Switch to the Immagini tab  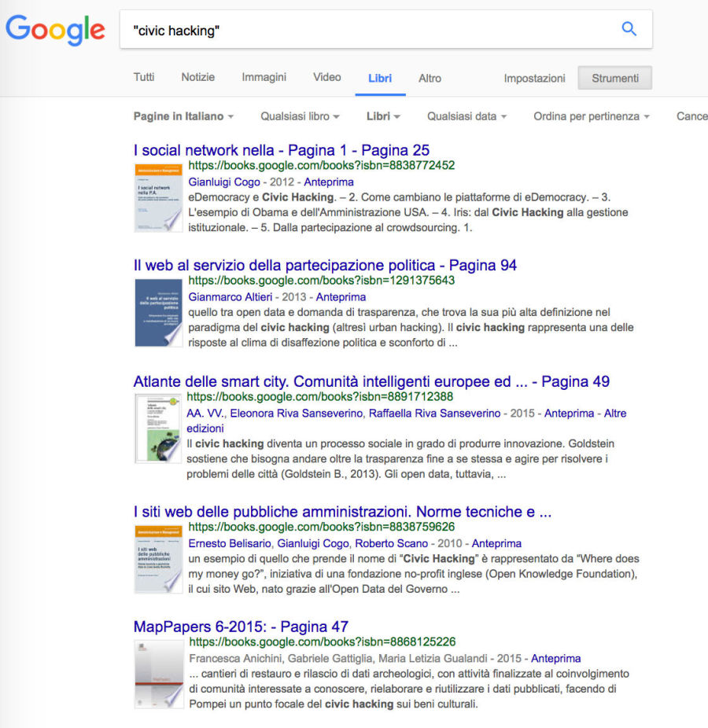click(264, 77)
